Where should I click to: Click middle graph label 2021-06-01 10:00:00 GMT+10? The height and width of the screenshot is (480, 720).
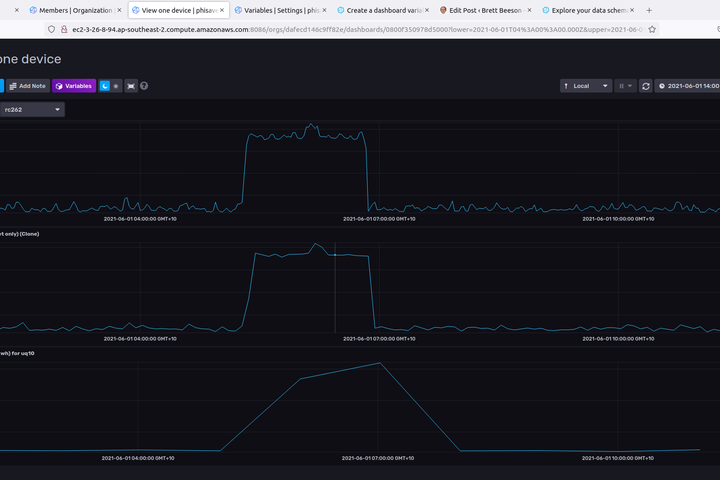click(618, 339)
